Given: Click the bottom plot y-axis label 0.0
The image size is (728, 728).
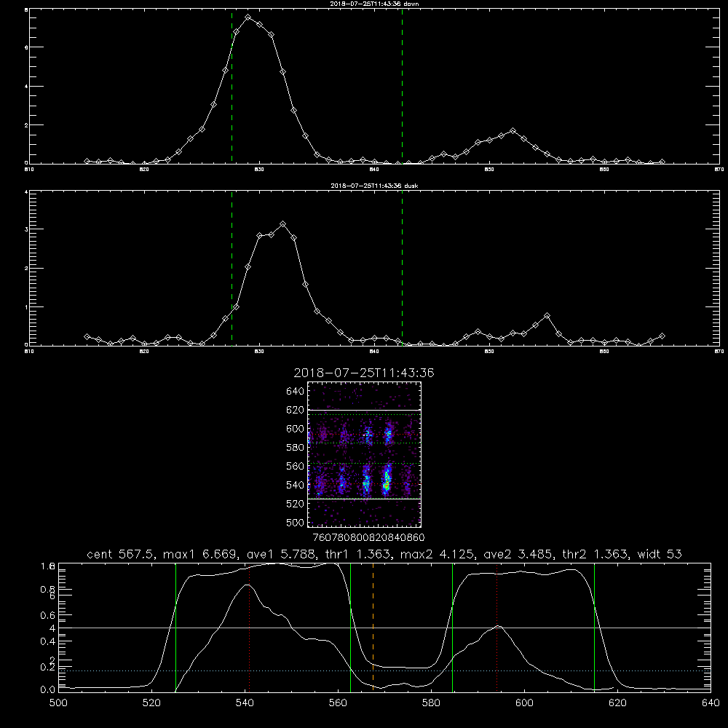Looking at the screenshot, I should pos(48,690).
